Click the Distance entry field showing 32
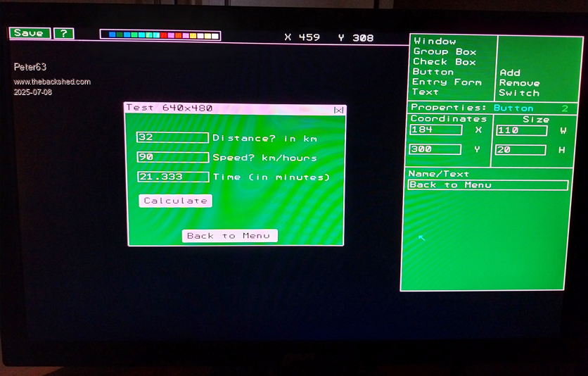The image size is (588, 376). click(172, 137)
